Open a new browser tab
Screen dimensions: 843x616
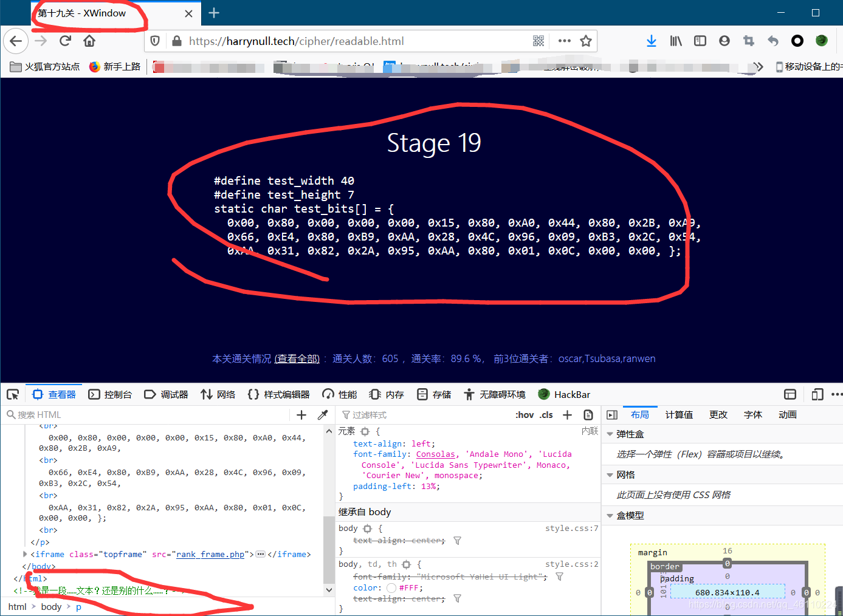click(x=214, y=13)
